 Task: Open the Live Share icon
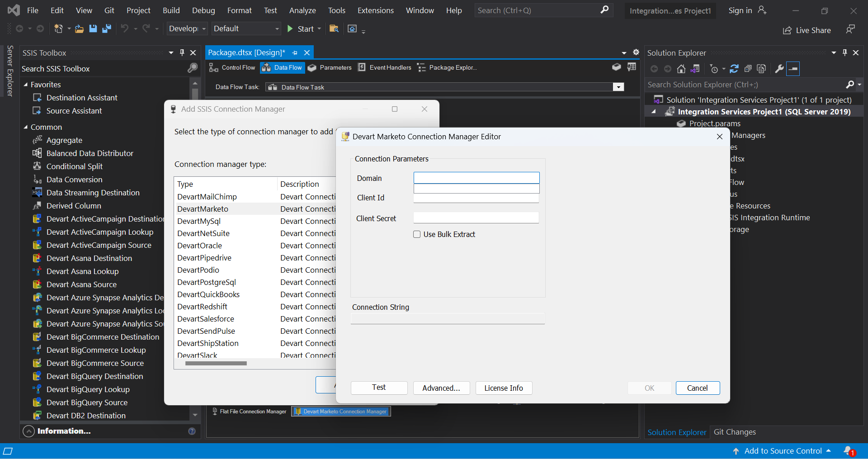coord(787,30)
